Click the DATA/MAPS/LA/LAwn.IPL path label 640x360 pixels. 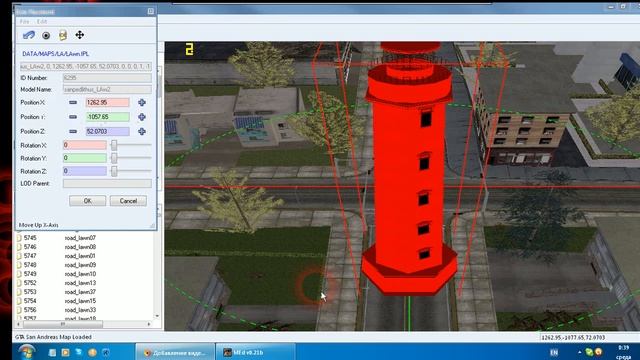(55, 54)
